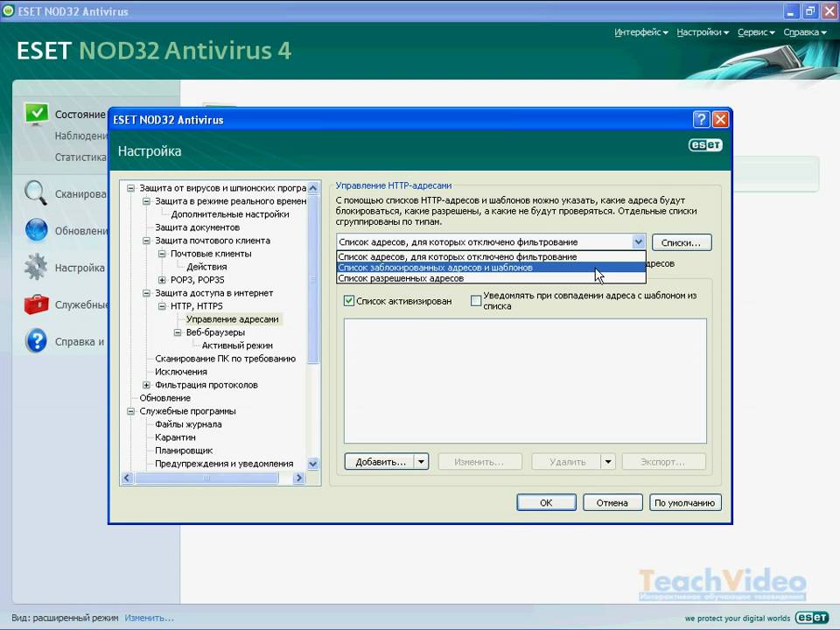840x630 pixels.
Task: Choose Список адресов, для которых отключено фильтрование option
Action: 491,256
